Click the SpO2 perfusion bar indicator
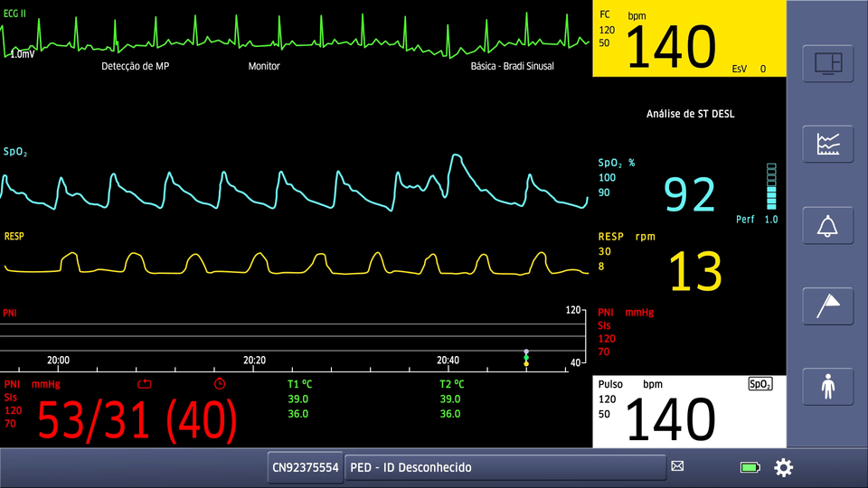The width and height of the screenshot is (868, 488). pos(771,186)
